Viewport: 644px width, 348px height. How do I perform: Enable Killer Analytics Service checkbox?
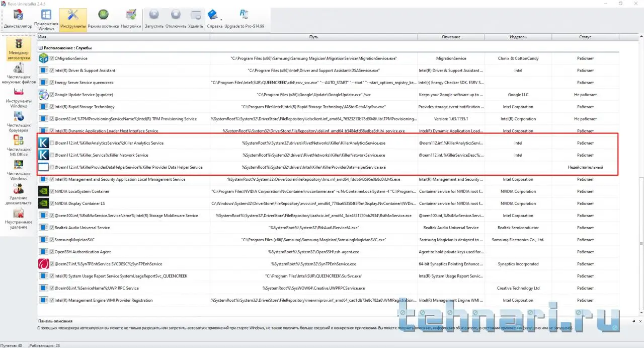(x=52, y=143)
